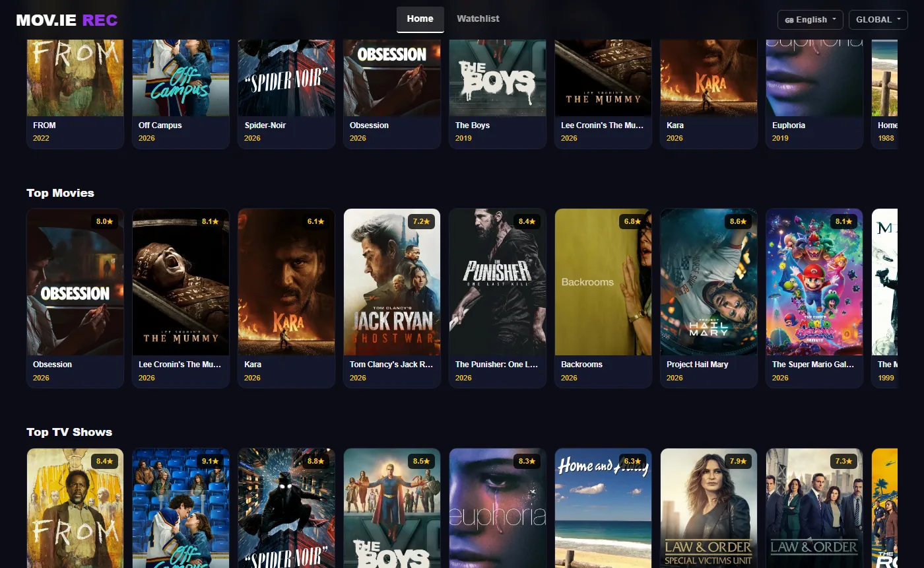Switch to the Home tab
The width and height of the screenshot is (924, 568).
coord(420,19)
